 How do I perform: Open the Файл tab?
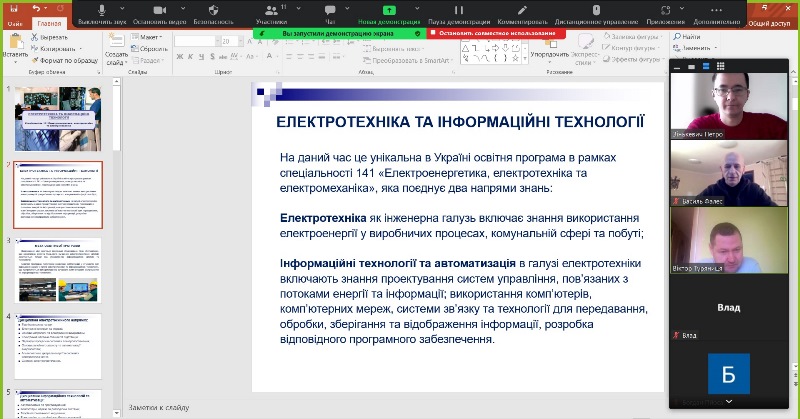coord(14,22)
